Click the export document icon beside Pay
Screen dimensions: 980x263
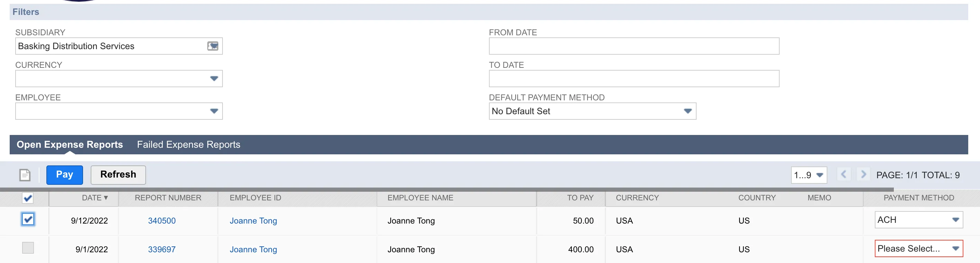pyautogui.click(x=25, y=175)
